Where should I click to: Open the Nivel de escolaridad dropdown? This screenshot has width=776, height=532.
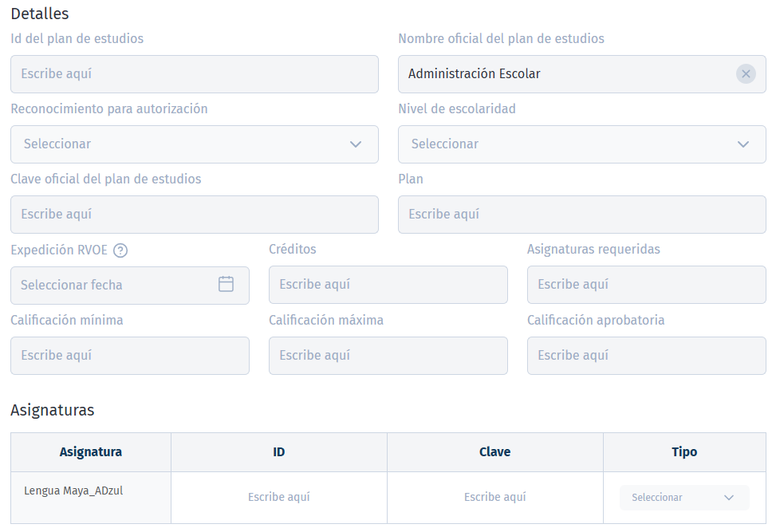[x=581, y=144]
